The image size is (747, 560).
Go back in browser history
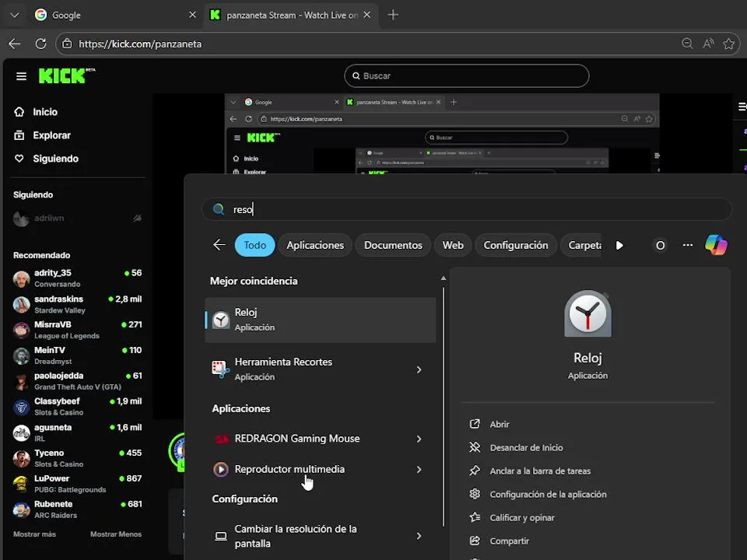15,44
